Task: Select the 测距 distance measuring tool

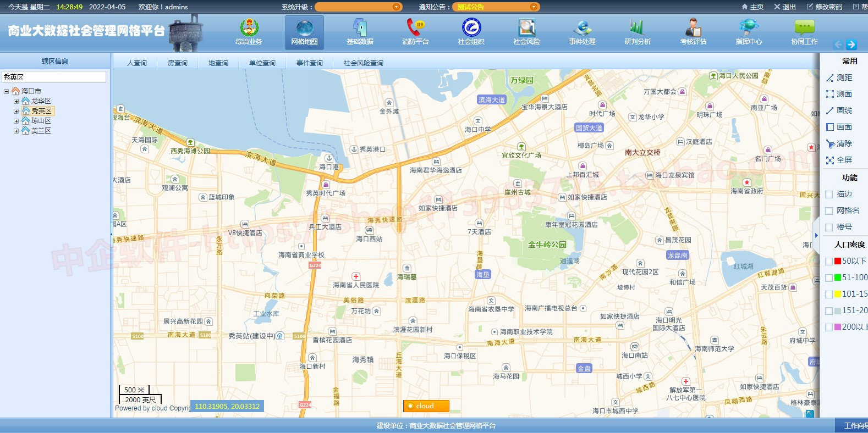Action: pyautogui.click(x=839, y=77)
